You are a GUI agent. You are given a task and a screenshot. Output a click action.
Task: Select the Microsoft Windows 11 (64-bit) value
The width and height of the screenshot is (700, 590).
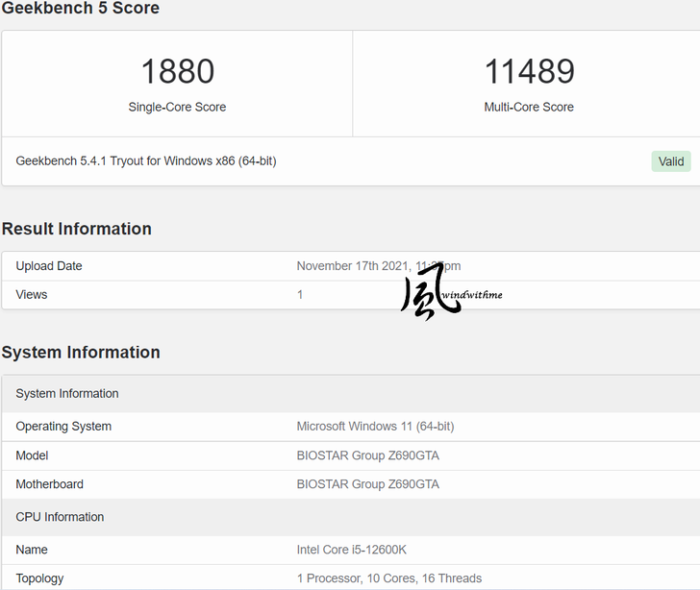[375, 427]
